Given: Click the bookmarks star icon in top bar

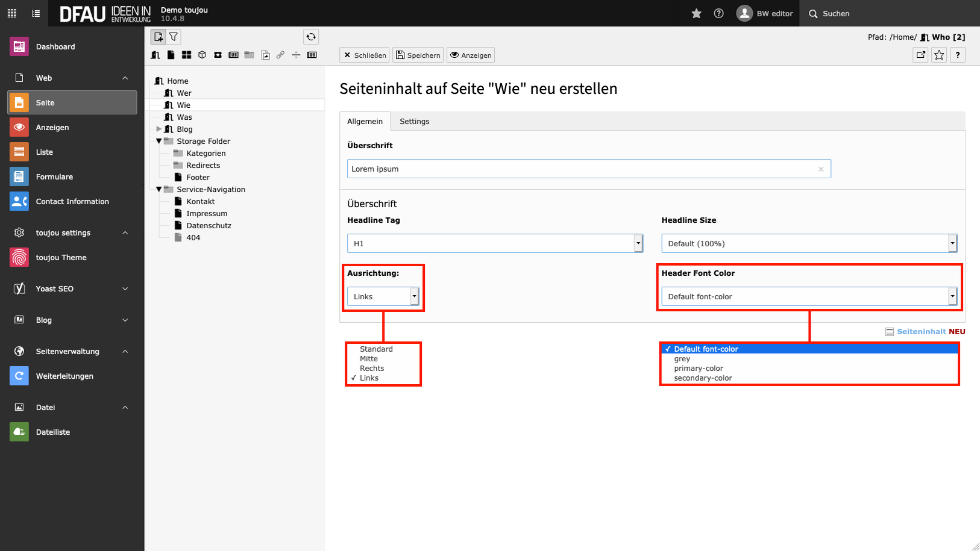Looking at the screenshot, I should click(x=696, y=13).
